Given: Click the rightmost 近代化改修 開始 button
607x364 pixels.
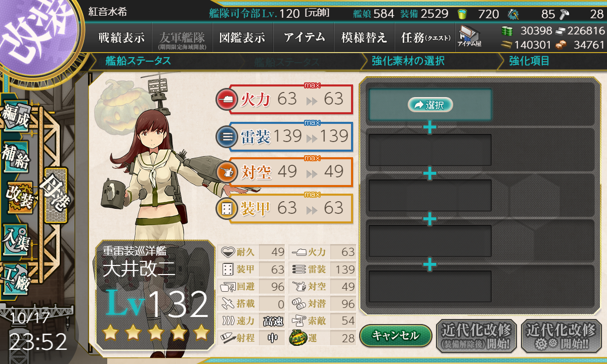Looking at the screenshot, I should coord(561,336).
